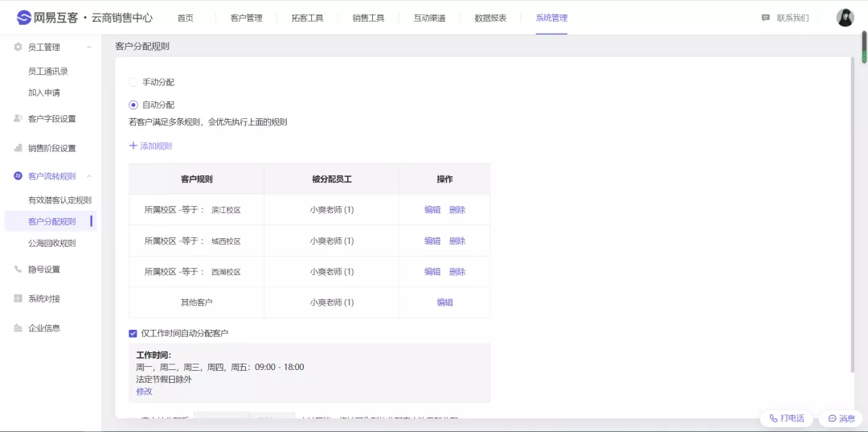This screenshot has width=868, height=432.
Task: Edit the 其他客户 rule
Action: (445, 302)
